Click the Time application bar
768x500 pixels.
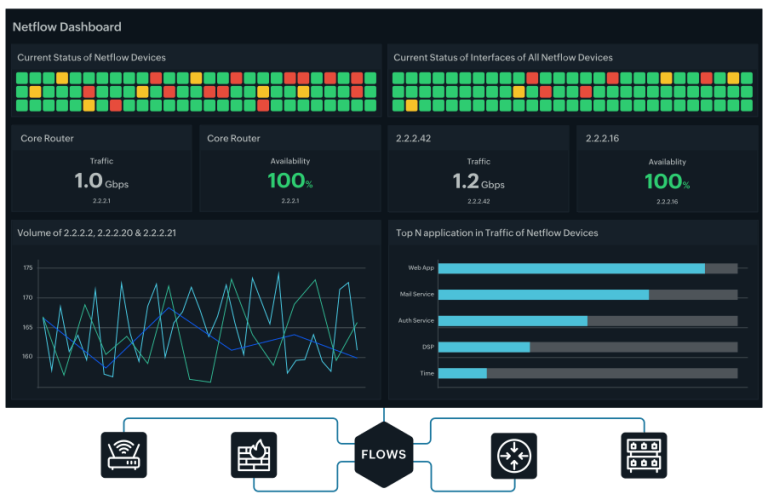[588, 373]
